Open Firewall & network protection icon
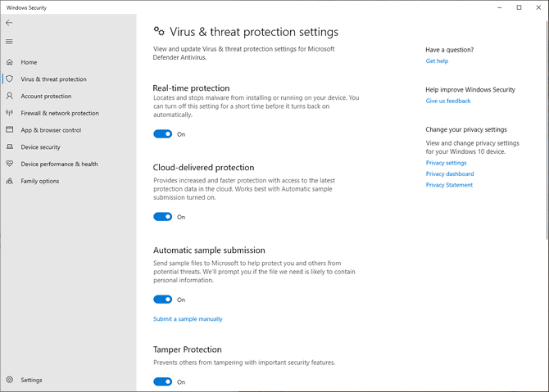The image size is (549, 392). (x=10, y=113)
